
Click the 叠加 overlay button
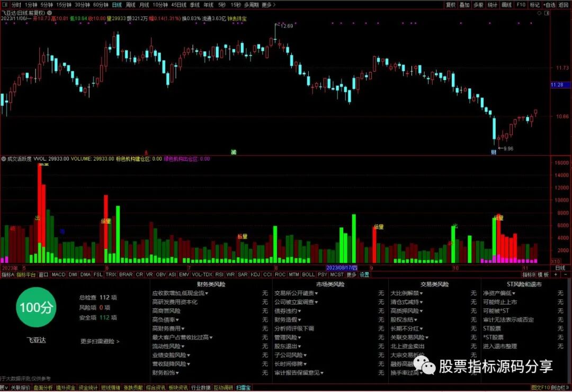(x=464, y=5)
